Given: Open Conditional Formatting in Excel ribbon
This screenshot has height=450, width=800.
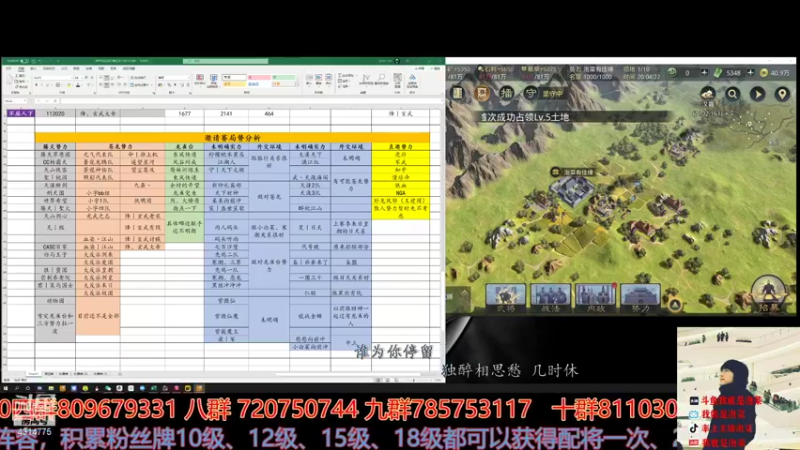Looking at the screenshot, I should coord(200,80).
